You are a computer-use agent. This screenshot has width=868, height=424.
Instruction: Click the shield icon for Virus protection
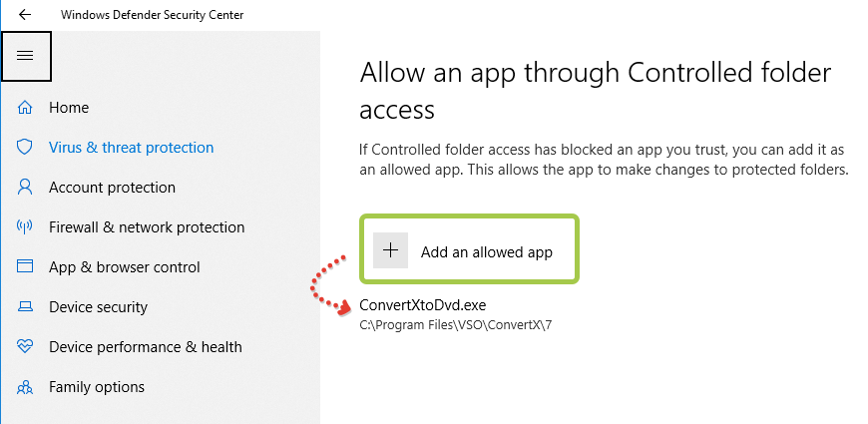[x=25, y=148]
